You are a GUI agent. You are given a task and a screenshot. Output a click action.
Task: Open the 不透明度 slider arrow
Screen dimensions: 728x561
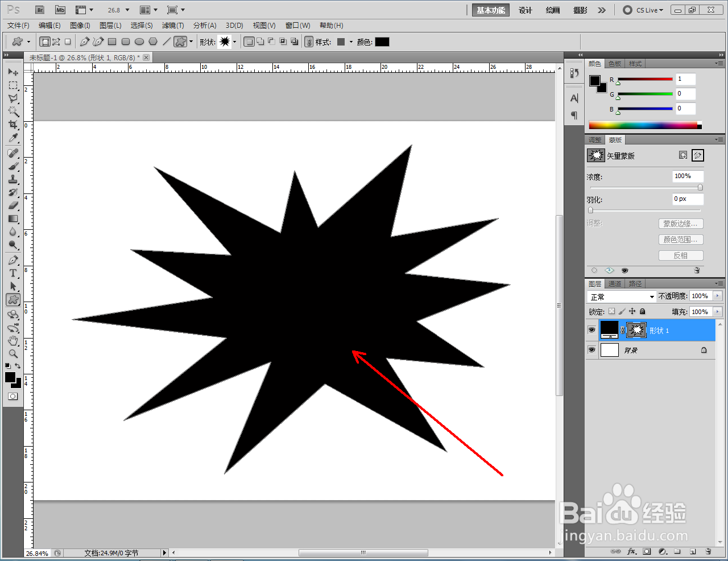(x=717, y=296)
